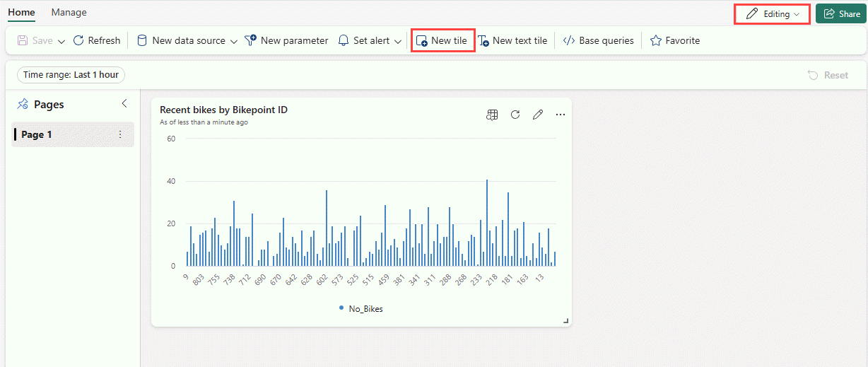The height and width of the screenshot is (367, 868).
Task: Mark the dashboard as Favorite
Action: tap(675, 40)
